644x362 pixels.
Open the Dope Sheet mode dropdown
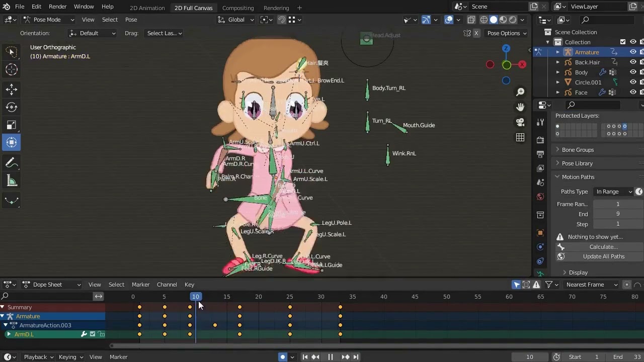(52, 285)
